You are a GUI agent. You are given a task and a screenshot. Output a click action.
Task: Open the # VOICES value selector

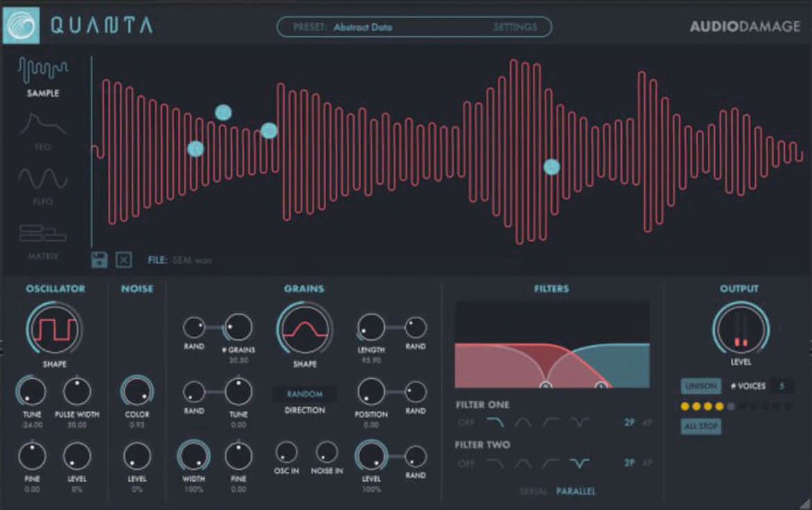click(782, 386)
